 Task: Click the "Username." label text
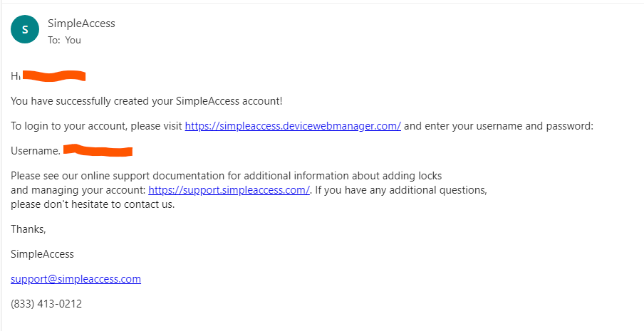tap(36, 151)
